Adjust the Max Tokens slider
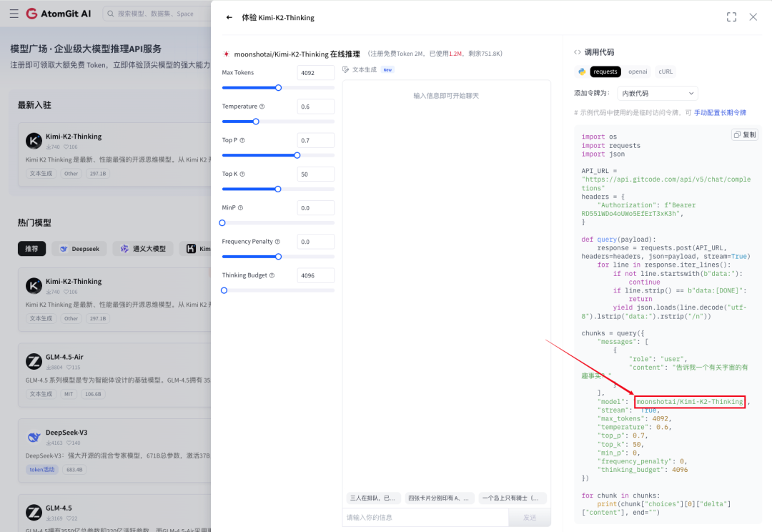The width and height of the screenshot is (772, 532). click(x=278, y=88)
